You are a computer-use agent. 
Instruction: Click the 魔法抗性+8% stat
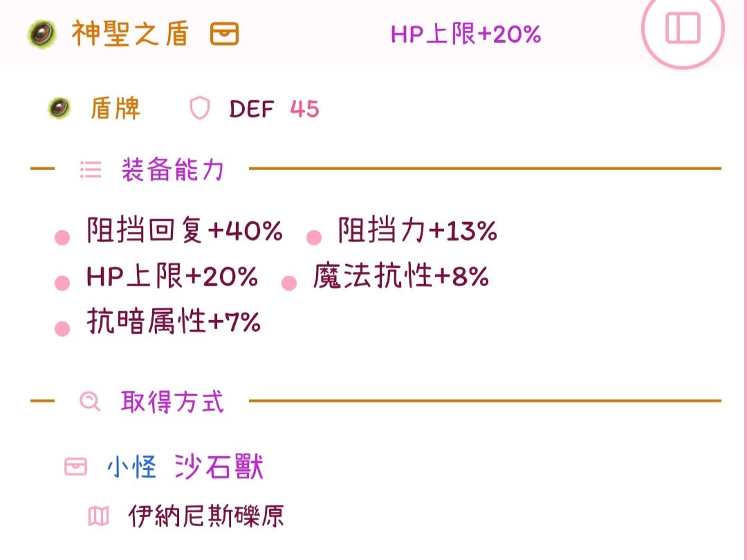coord(400,277)
